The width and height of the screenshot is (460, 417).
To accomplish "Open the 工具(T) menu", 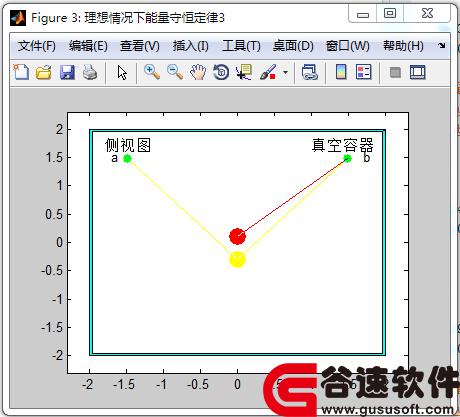I will pos(241,46).
